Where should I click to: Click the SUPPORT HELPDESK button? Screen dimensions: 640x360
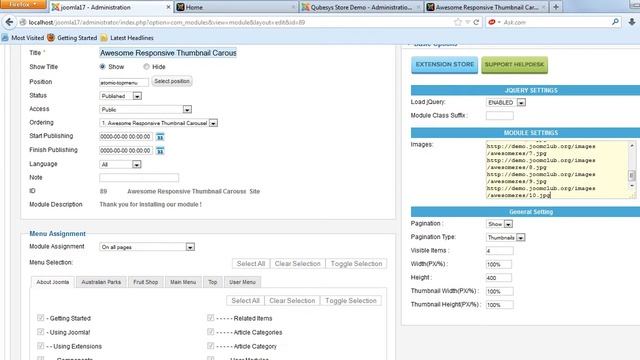point(514,65)
